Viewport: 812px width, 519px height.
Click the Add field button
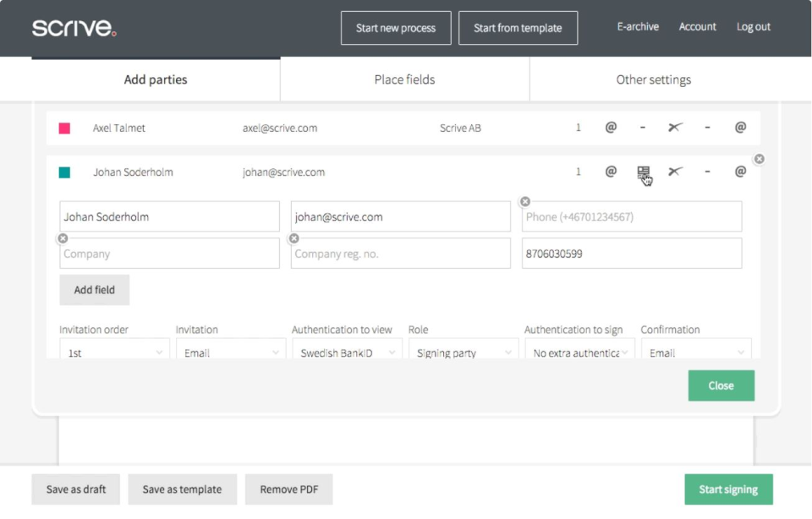click(x=94, y=290)
